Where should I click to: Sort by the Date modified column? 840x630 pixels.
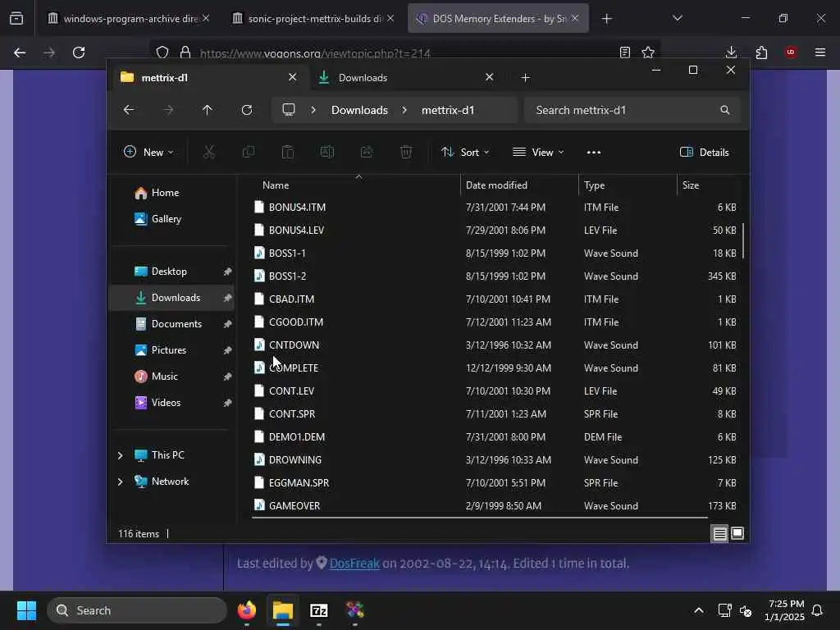(518, 185)
